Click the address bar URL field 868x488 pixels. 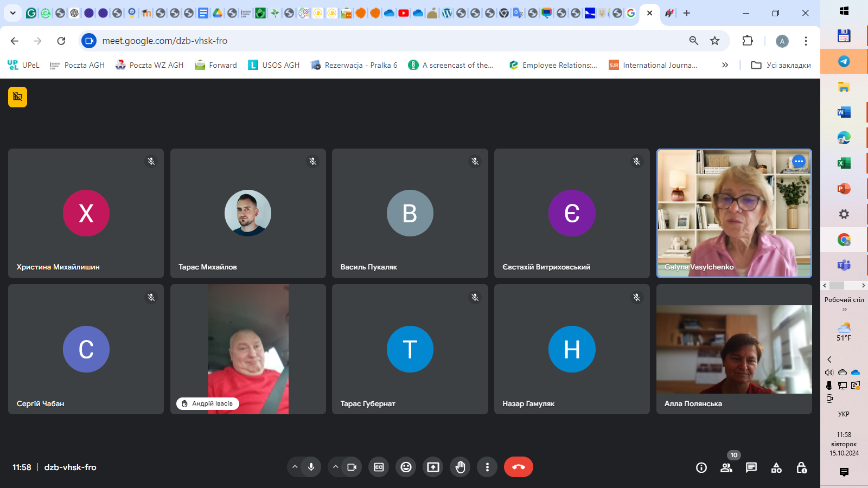pyautogui.click(x=380, y=41)
